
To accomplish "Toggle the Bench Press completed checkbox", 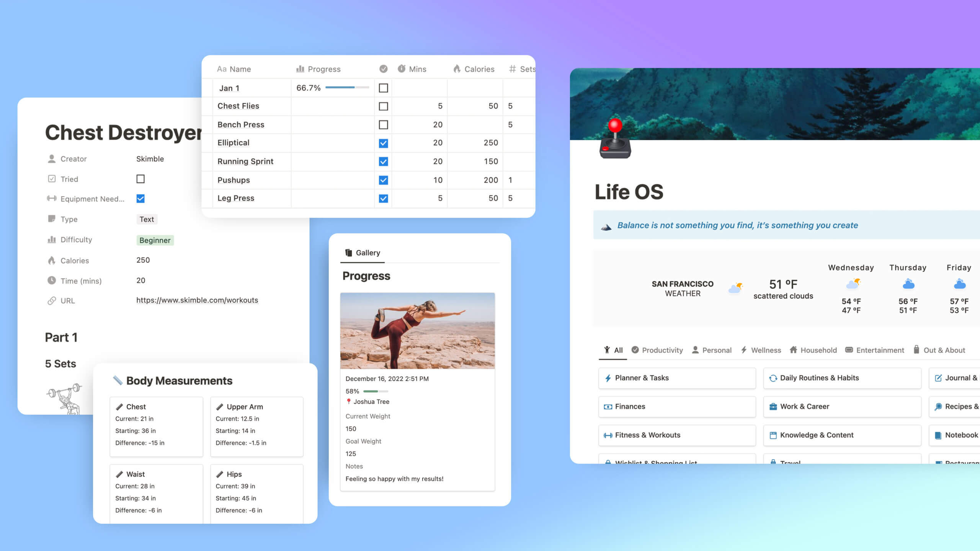I will 383,124.
